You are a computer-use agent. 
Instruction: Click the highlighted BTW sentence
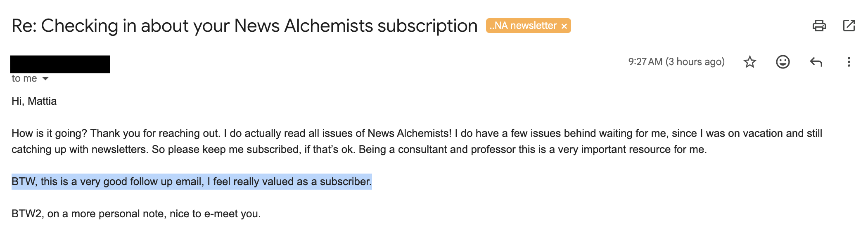coord(192,181)
